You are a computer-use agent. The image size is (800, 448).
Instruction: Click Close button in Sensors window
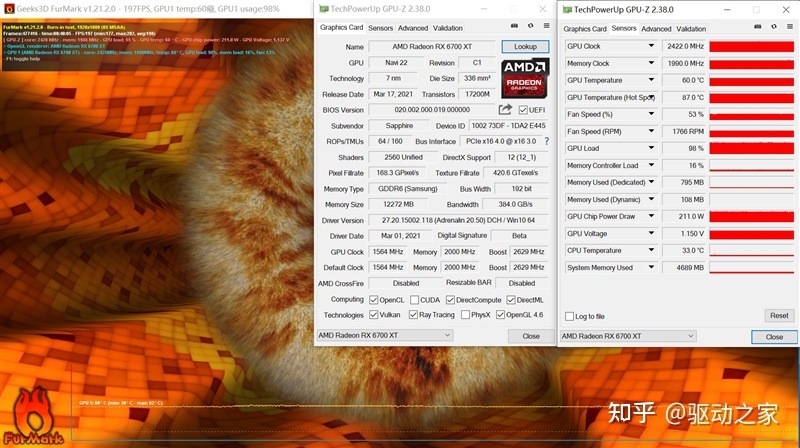pos(774,337)
